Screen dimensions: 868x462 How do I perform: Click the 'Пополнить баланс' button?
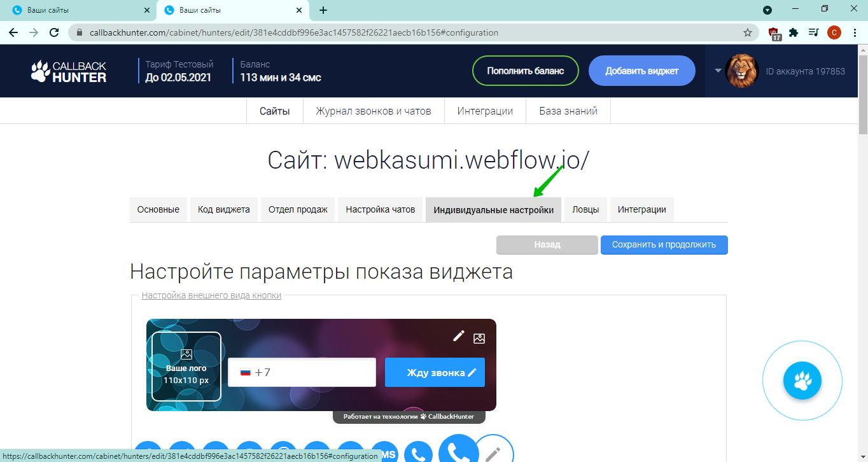click(526, 71)
